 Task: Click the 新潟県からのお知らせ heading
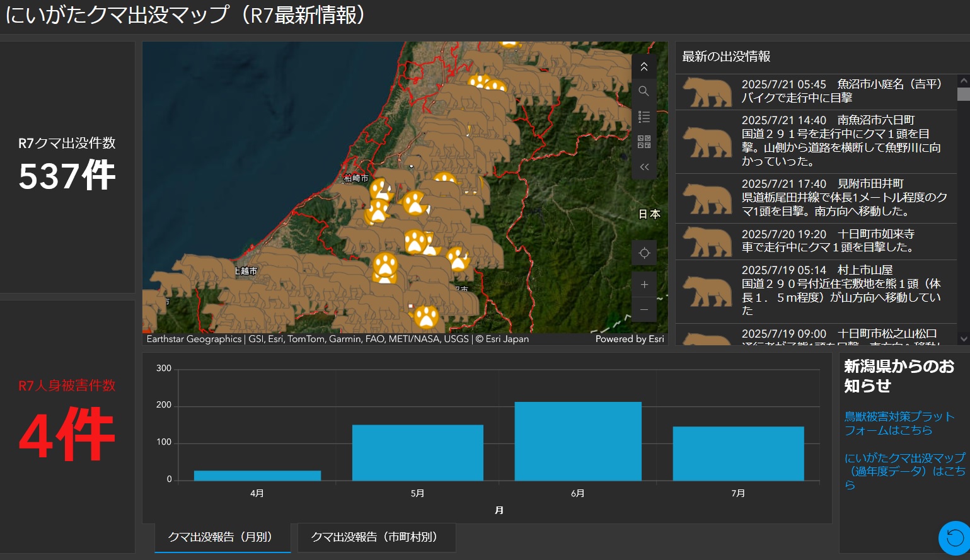point(899,376)
